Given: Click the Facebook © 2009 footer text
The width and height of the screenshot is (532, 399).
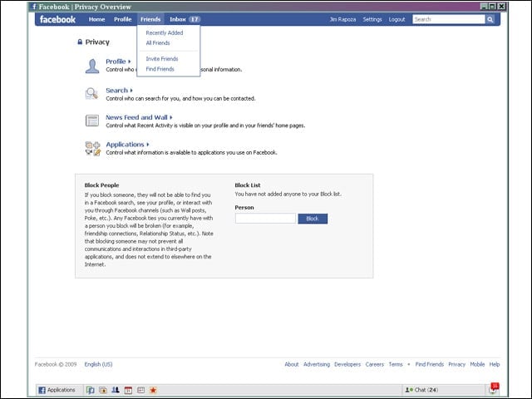Looking at the screenshot, I should pyautogui.click(x=56, y=364).
